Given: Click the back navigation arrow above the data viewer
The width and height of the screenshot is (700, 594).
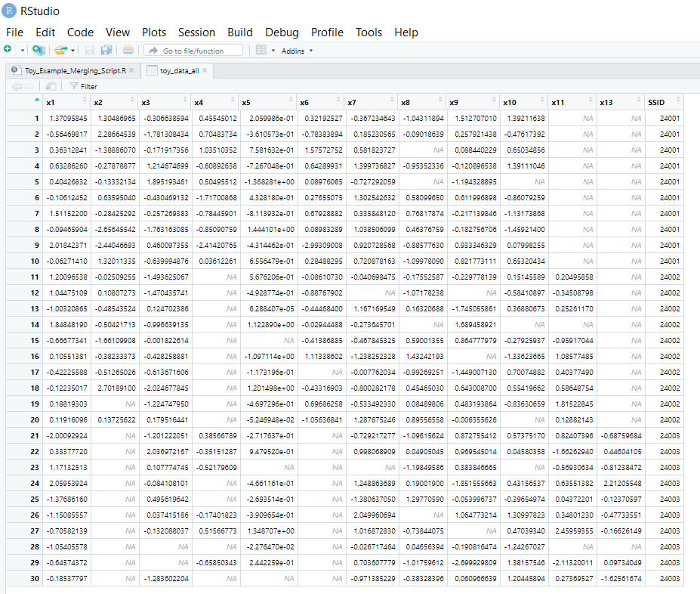Looking at the screenshot, I should click(x=18, y=85).
